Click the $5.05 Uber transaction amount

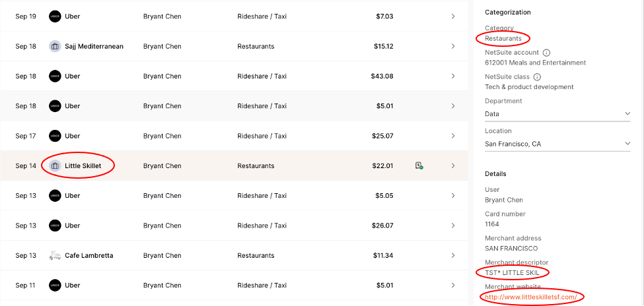pos(383,196)
